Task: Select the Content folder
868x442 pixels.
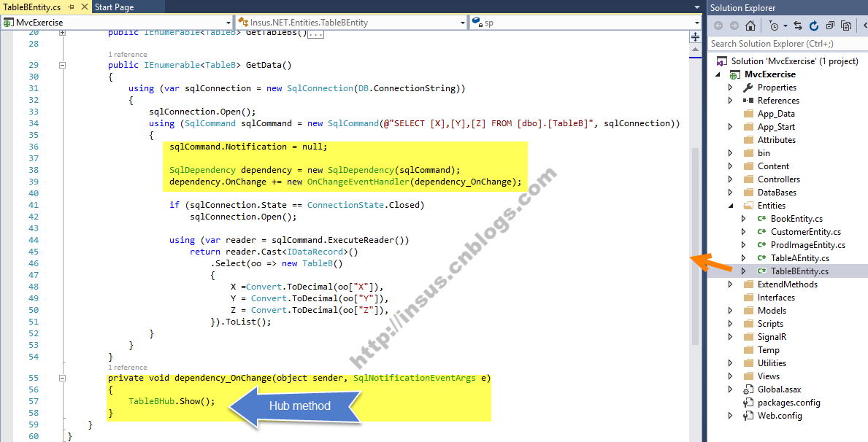Action: coord(773,166)
